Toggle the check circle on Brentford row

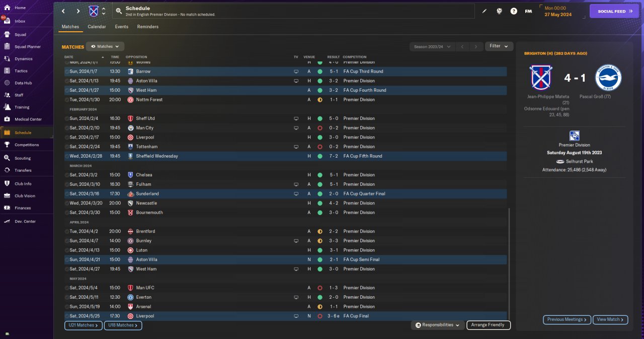[67, 231]
